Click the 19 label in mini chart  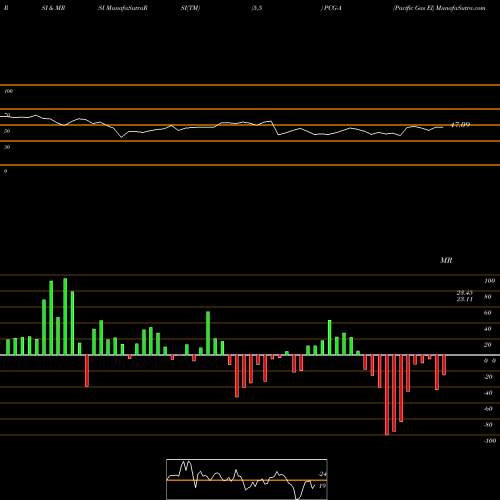click(322, 486)
